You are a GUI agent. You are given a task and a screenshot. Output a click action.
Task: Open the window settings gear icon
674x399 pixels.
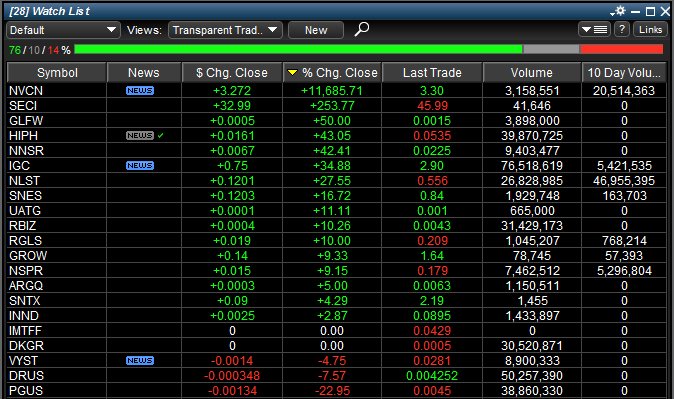620,11
